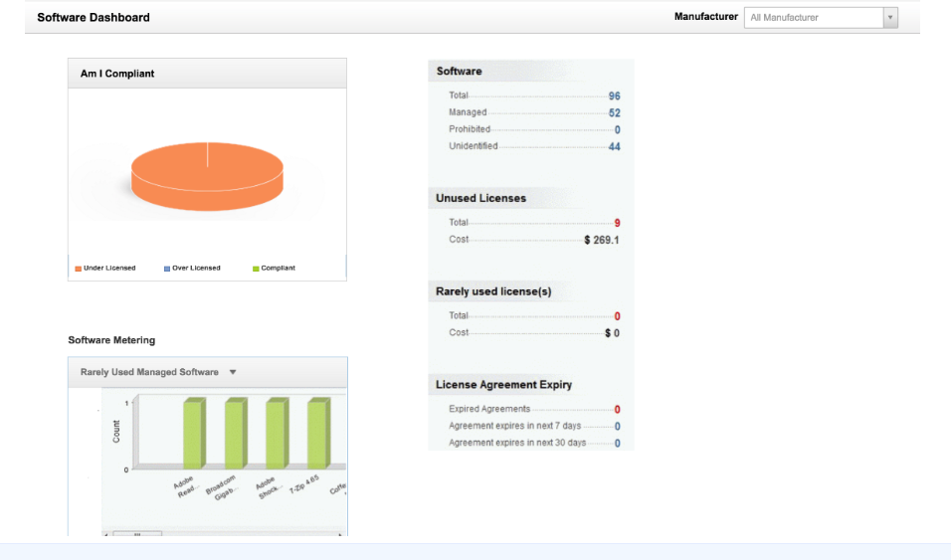Expand the Rarely Used Managed Software selector
The height and width of the screenshot is (560, 951).
pyautogui.click(x=233, y=372)
